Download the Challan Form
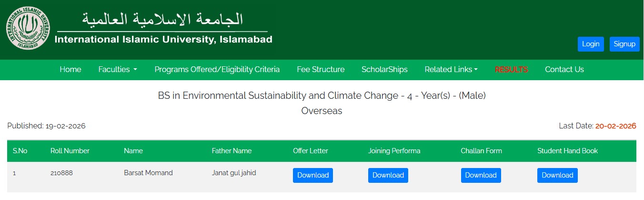The image size is (644, 200). [481, 175]
